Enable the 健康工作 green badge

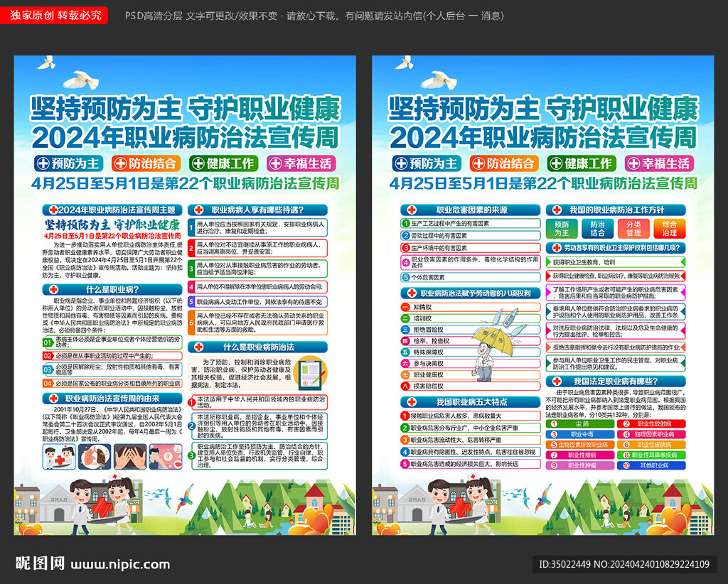[x=224, y=162]
